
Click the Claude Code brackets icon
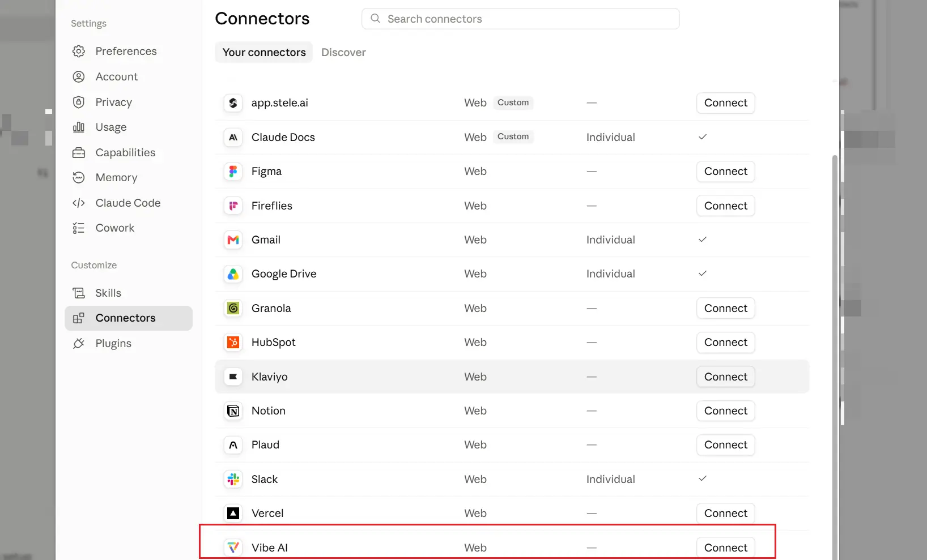coord(79,203)
